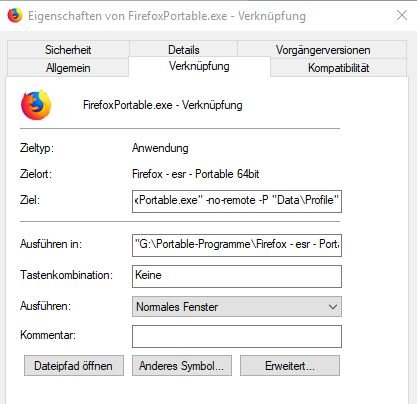Focus the Tastenkombination field showing Keine
This screenshot has width=417, height=404.
point(237,276)
